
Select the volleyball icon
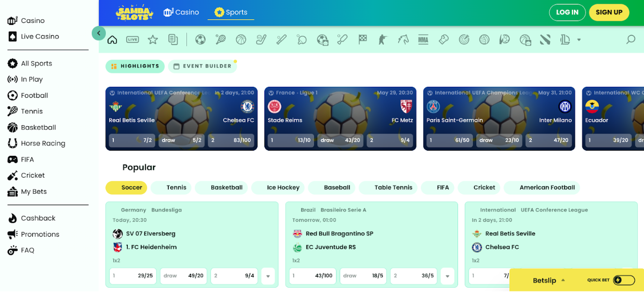484,39
